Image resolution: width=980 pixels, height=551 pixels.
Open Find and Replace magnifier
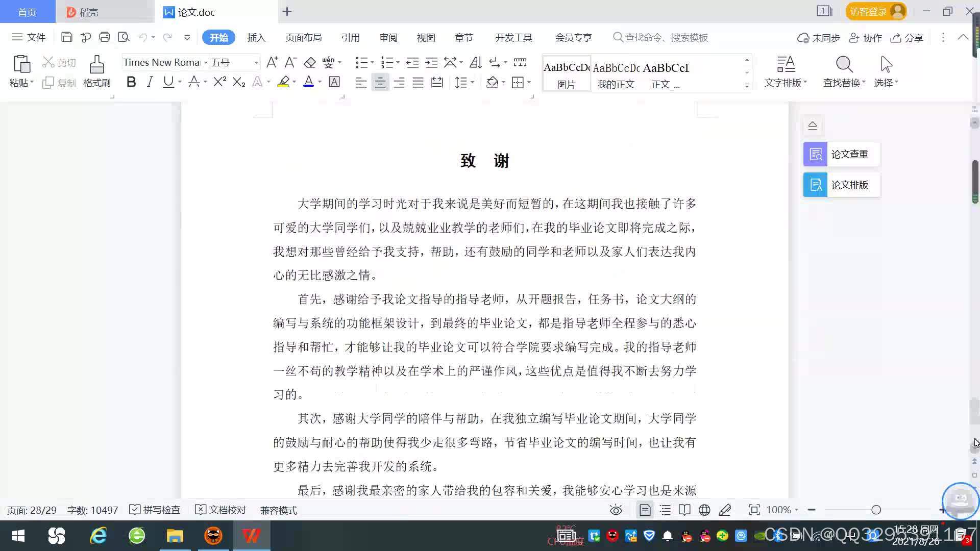(844, 64)
